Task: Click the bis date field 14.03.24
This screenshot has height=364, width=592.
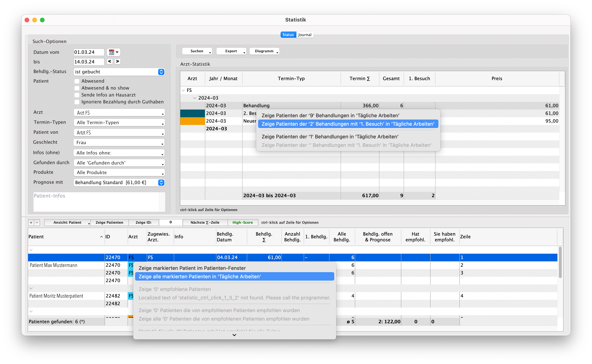Action: click(89, 62)
